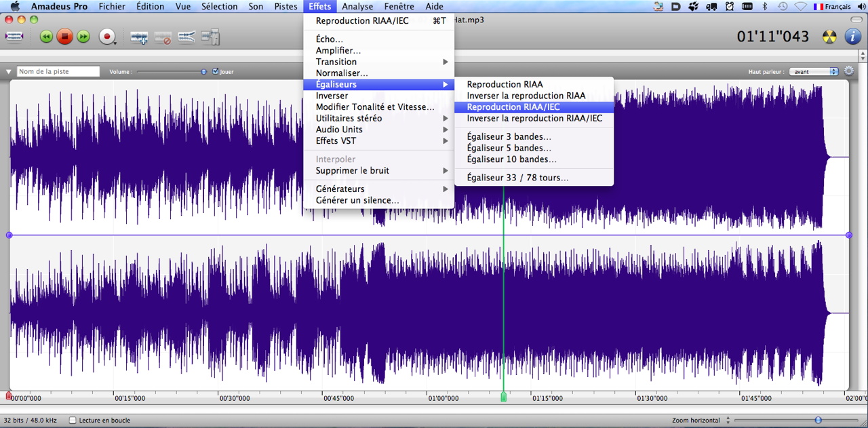This screenshot has width=868, height=428.
Task: Enable Lecture en boucle checkbox
Action: 73,421
